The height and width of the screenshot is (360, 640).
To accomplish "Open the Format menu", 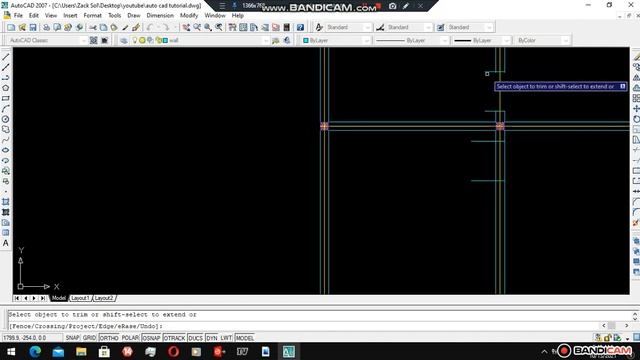I will tap(92, 16).
